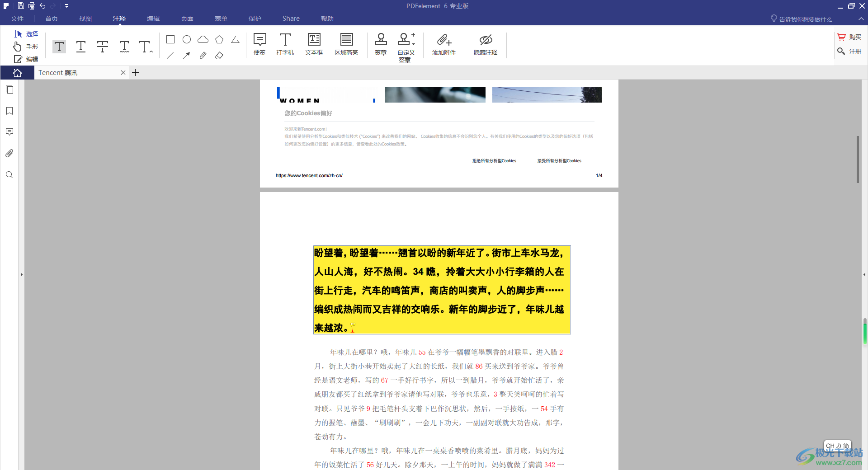Image resolution: width=868 pixels, height=470 pixels.
Task: Open the attachments panel
Action: click(x=9, y=153)
